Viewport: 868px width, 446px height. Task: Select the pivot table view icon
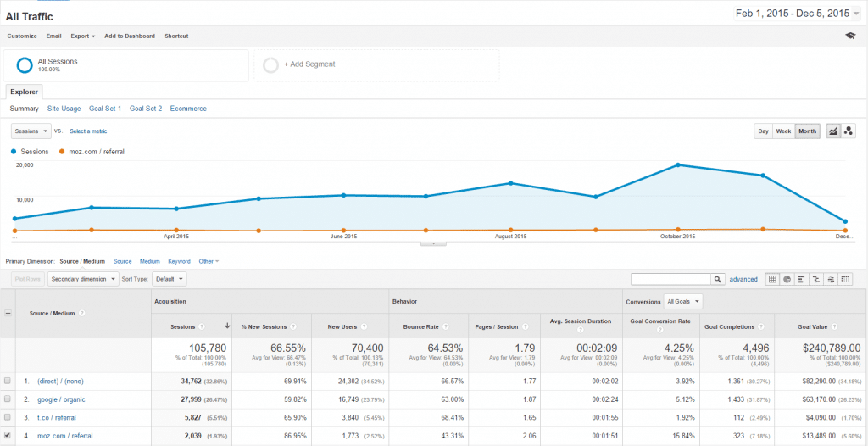[x=845, y=279]
